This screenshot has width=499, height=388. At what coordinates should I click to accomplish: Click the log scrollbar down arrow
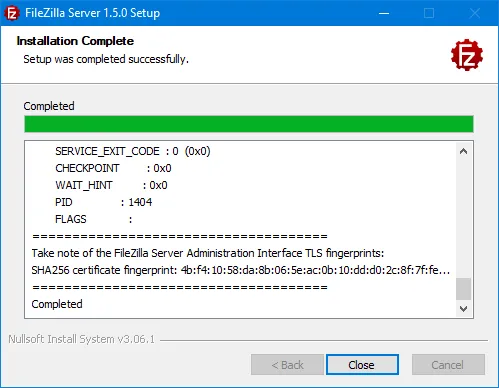pos(463,309)
